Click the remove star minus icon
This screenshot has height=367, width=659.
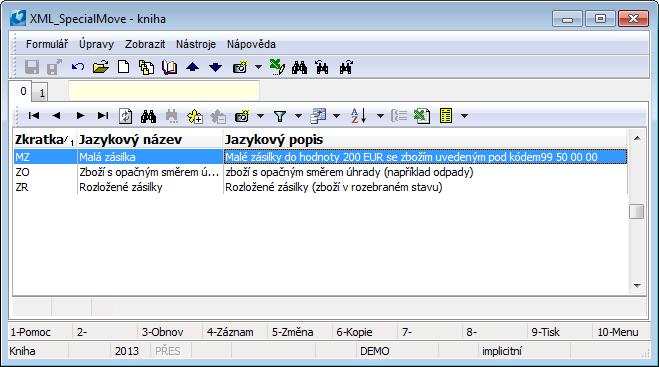click(x=218, y=116)
